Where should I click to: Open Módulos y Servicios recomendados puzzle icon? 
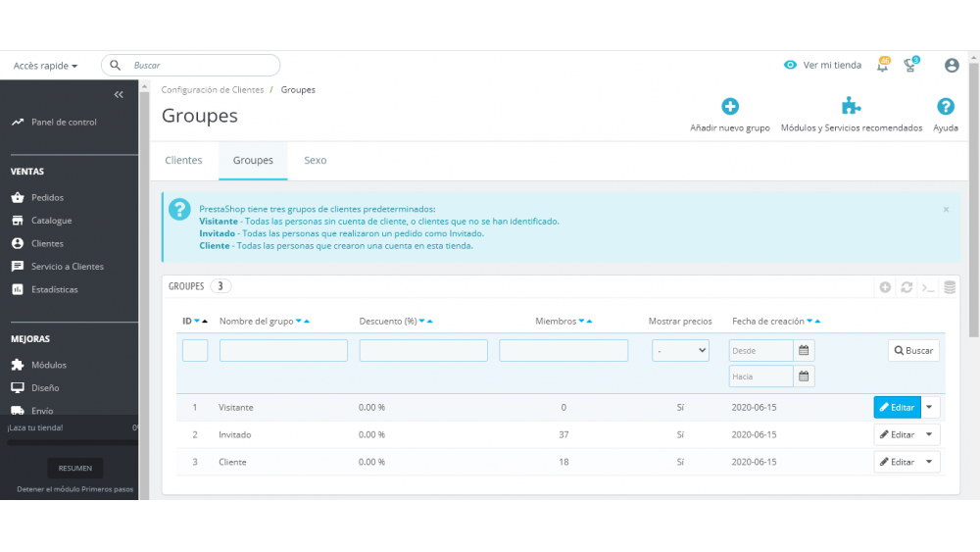click(852, 106)
